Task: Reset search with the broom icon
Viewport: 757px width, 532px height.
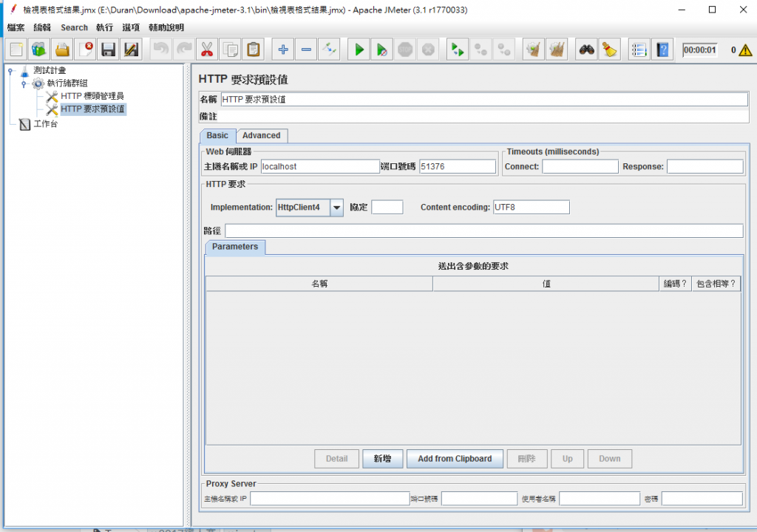Action: pyautogui.click(x=609, y=50)
